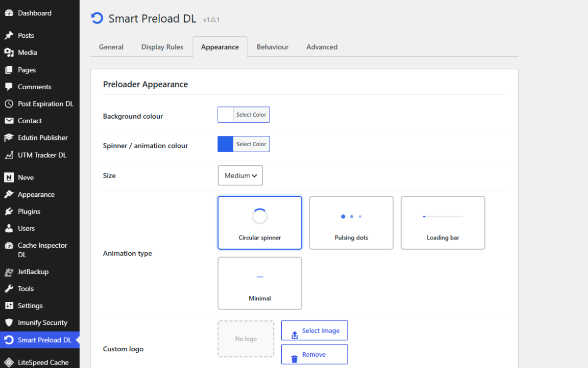The width and height of the screenshot is (588, 368).
Task: Click the Smart Preload DL header logo
Action: (97, 18)
